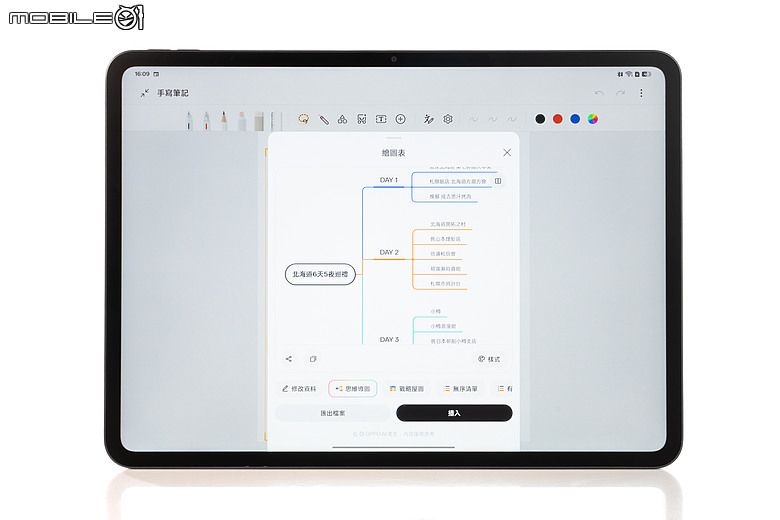The height and width of the screenshot is (520, 780).
Task: Tap the black 插入 insert button
Action: point(454,413)
